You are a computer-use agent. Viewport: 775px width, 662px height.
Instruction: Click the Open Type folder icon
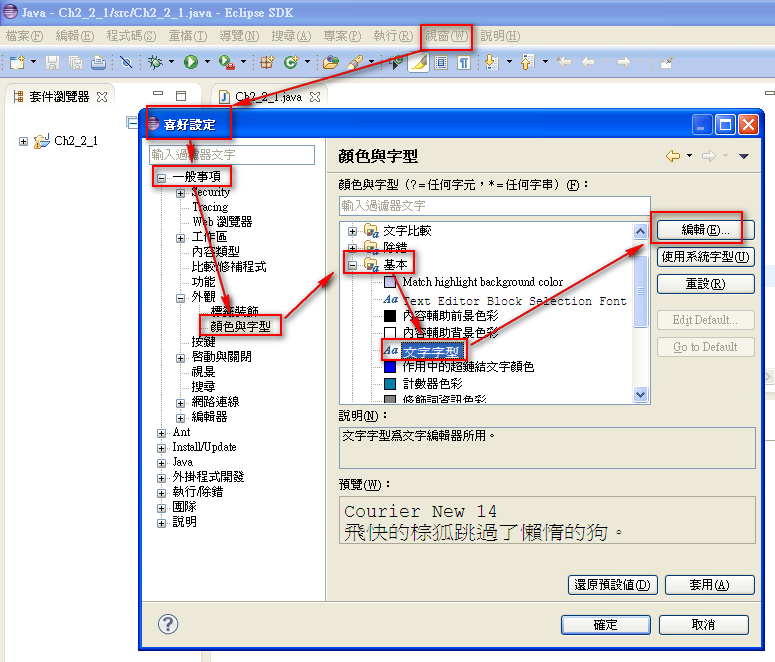click(331, 62)
